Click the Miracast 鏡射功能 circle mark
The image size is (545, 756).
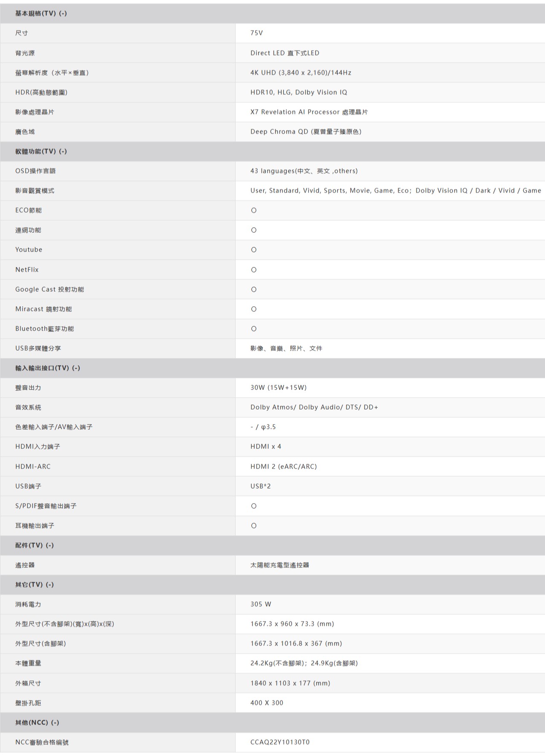point(254,309)
